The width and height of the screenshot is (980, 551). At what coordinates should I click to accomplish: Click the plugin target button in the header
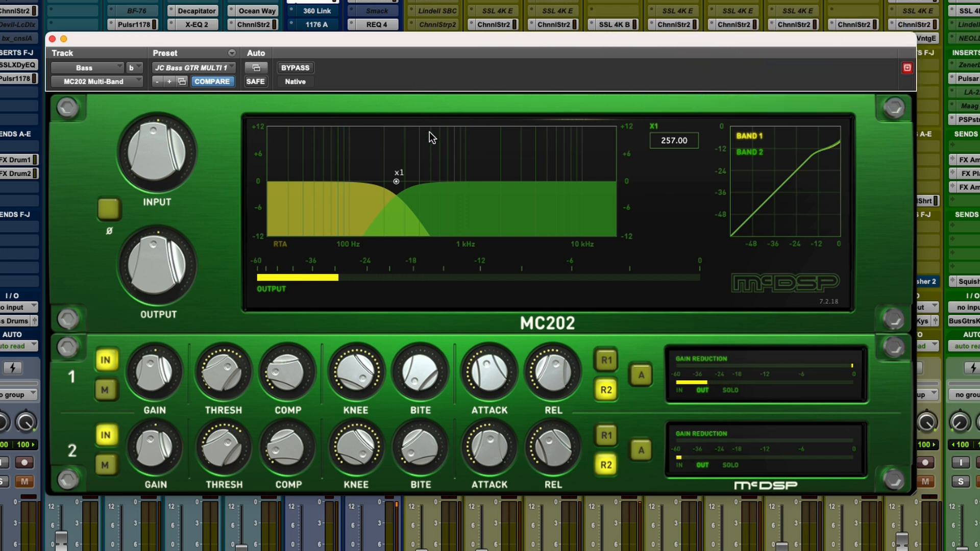[907, 68]
